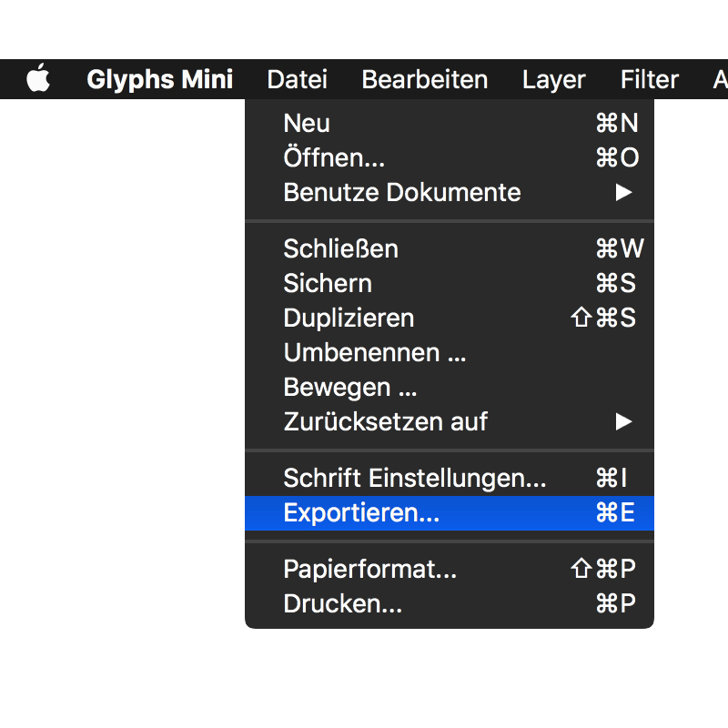The height and width of the screenshot is (728, 728).
Task: Open the Bearbeiten menu
Action: [x=424, y=80]
